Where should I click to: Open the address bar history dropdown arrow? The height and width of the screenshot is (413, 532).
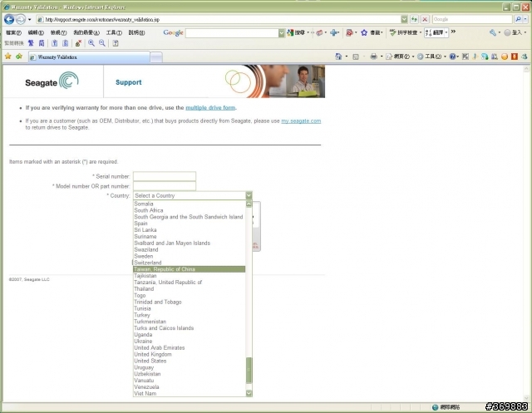tap(404, 19)
